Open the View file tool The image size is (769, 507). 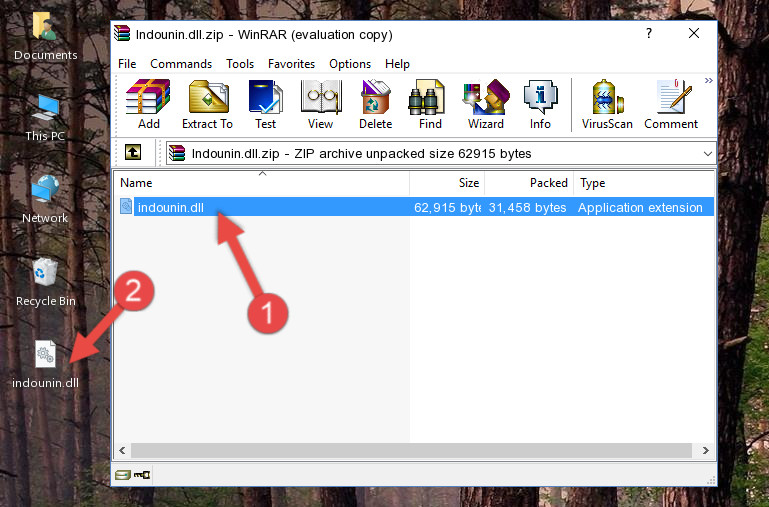coord(320,104)
